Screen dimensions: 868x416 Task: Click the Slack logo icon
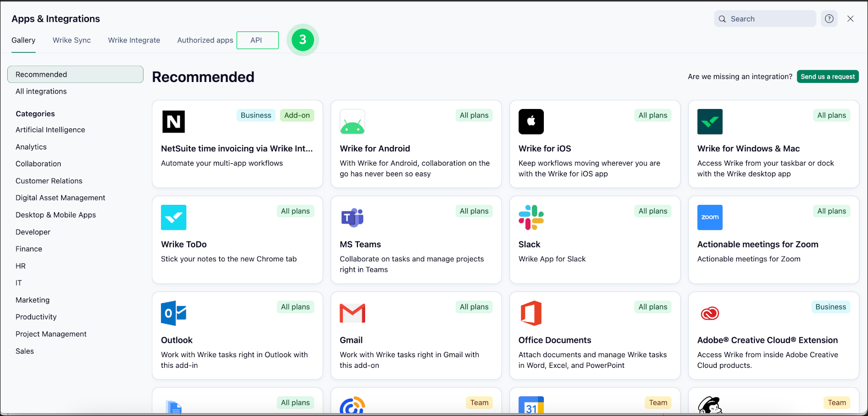(531, 217)
